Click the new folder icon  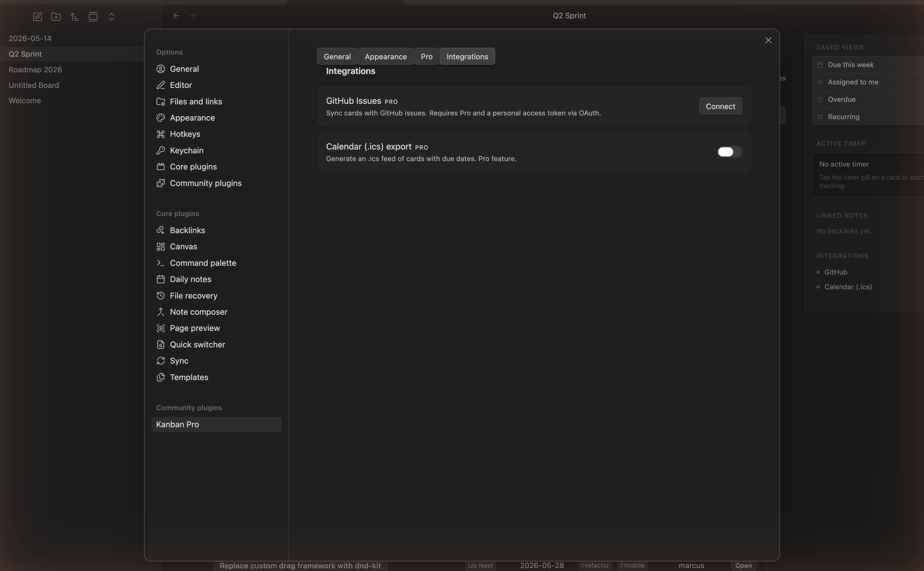[56, 16]
